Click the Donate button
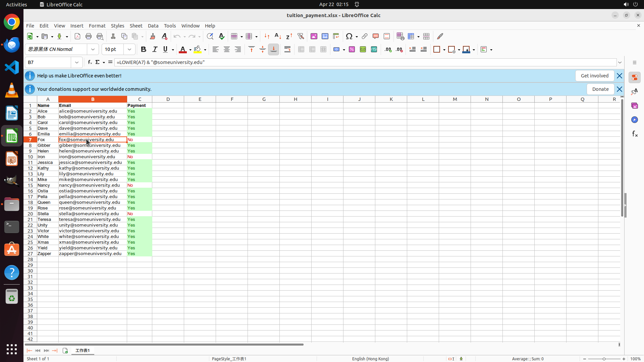The width and height of the screenshot is (644, 362). [x=600, y=89]
